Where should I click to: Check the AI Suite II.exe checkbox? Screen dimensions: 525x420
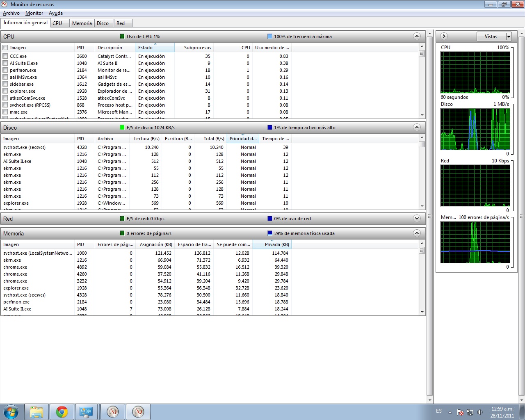coord(5,63)
